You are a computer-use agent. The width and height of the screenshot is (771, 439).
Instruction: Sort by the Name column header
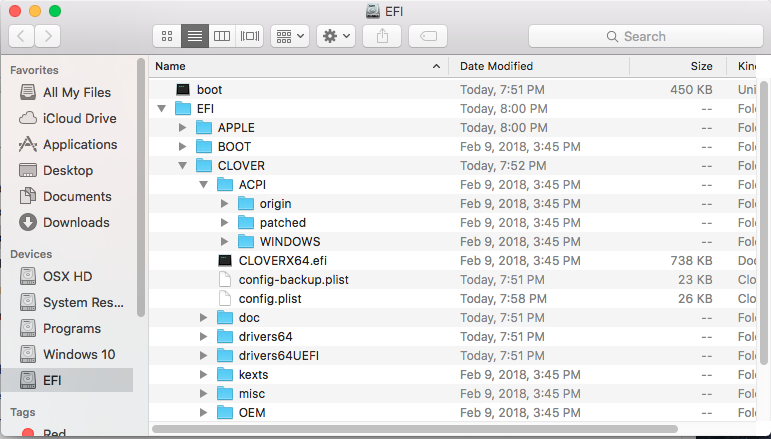(x=299, y=66)
